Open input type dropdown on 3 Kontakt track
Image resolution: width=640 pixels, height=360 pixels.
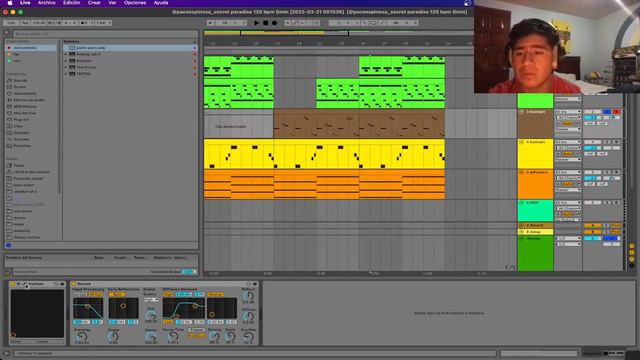[x=568, y=112]
